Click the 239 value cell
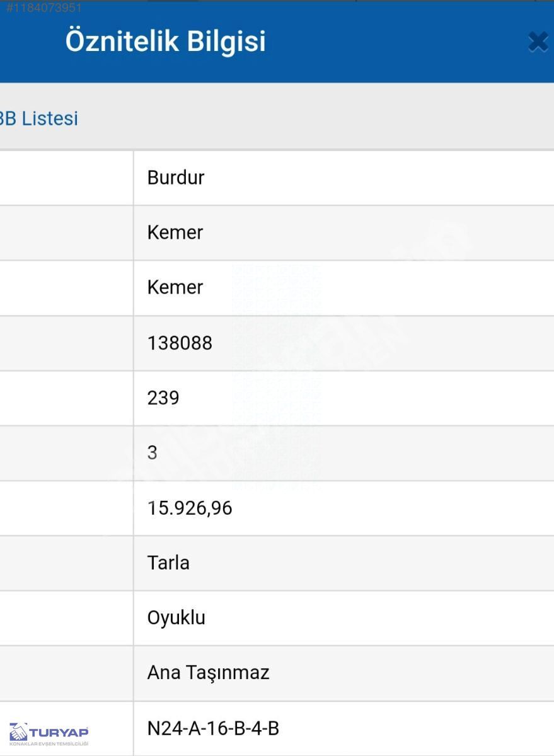Screen dimensions: 554x756 click(x=343, y=398)
